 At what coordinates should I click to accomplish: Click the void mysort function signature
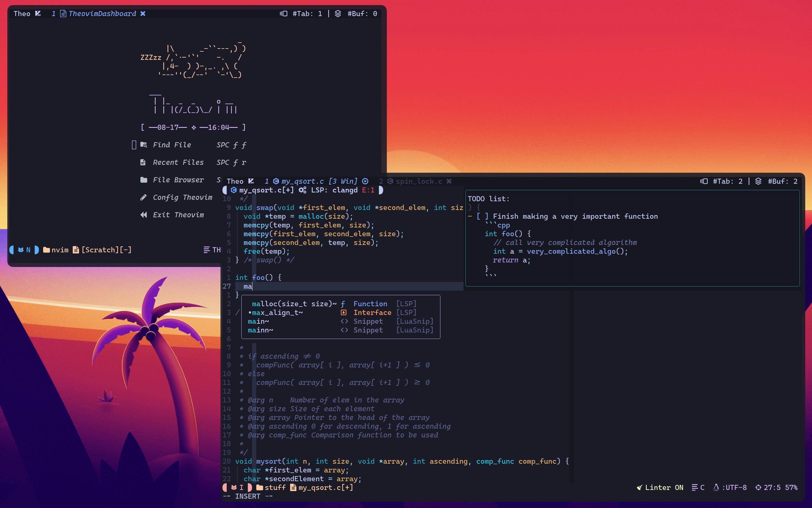402,461
